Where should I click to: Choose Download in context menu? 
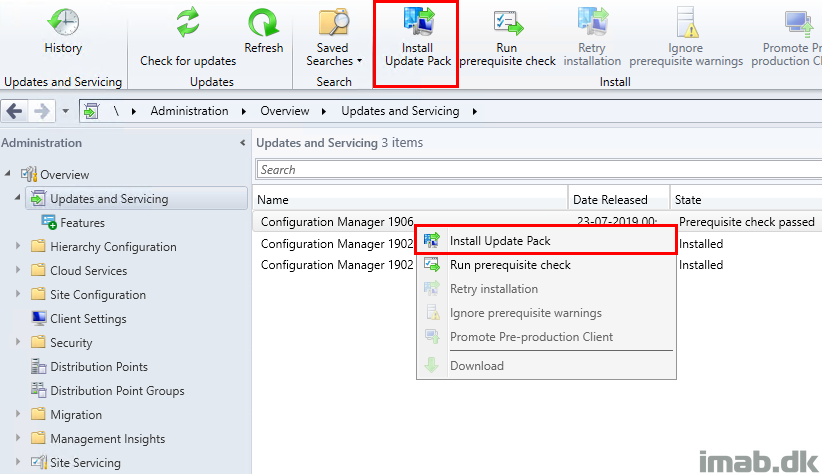click(546, 365)
